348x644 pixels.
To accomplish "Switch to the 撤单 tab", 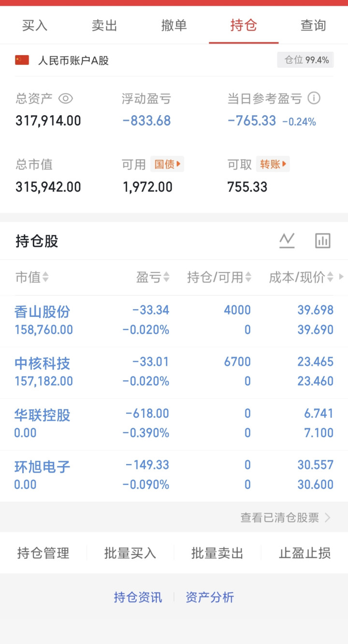I will 174,25.
